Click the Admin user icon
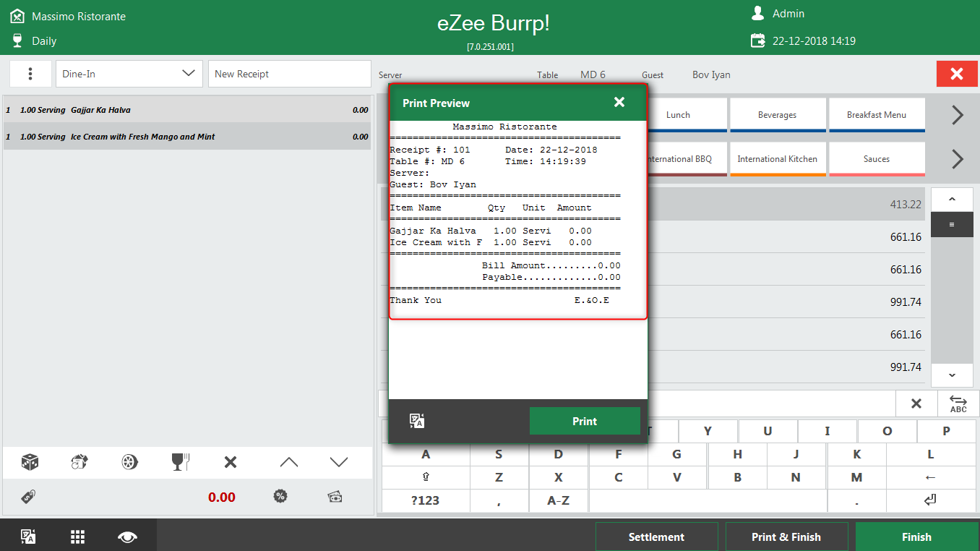Viewport: 980px width, 551px height. [757, 13]
